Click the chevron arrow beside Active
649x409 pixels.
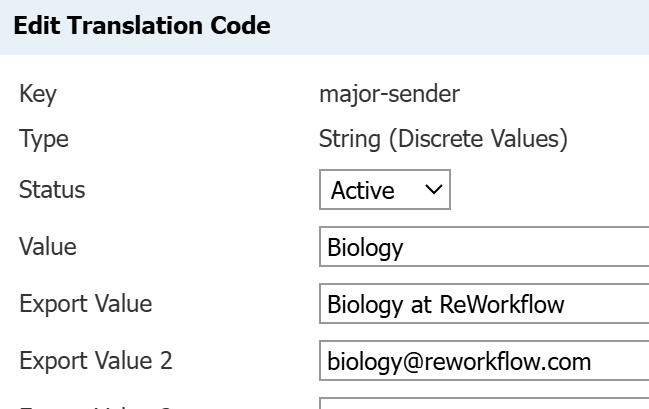(432, 189)
